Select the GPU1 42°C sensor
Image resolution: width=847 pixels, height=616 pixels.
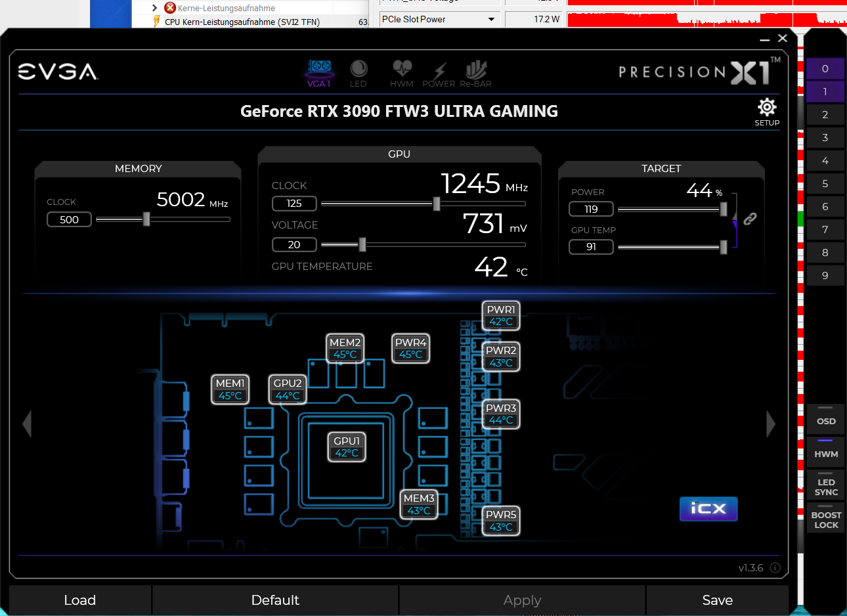[347, 447]
